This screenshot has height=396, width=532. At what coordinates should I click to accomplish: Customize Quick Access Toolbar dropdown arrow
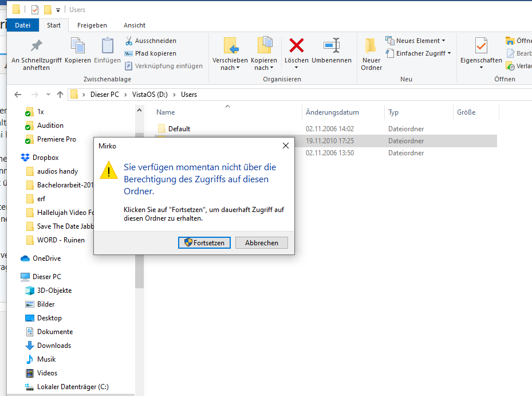coord(58,10)
